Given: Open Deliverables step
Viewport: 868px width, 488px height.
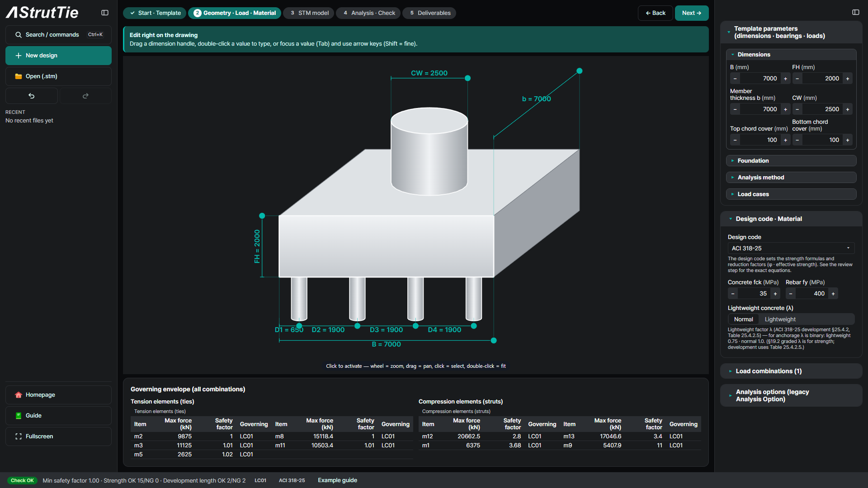Looking at the screenshot, I should [x=429, y=13].
